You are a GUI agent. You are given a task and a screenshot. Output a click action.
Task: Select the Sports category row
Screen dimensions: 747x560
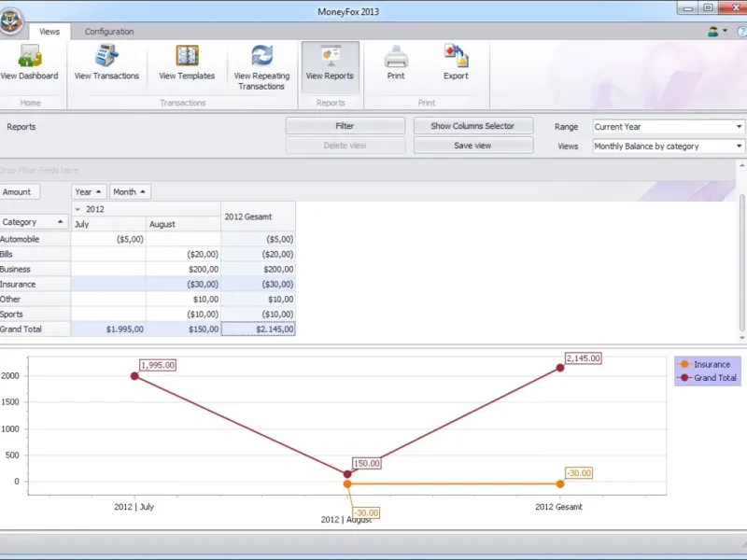35,315
